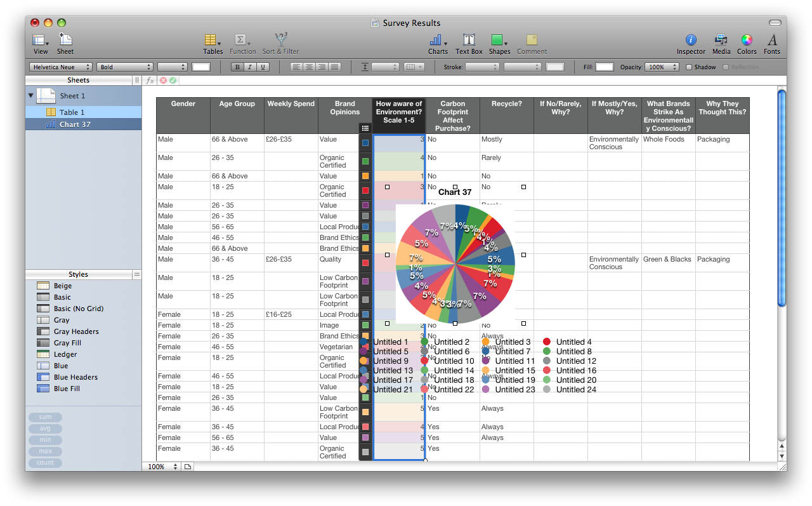Apply the Gray Headers table style
812x506 pixels.
click(x=76, y=331)
